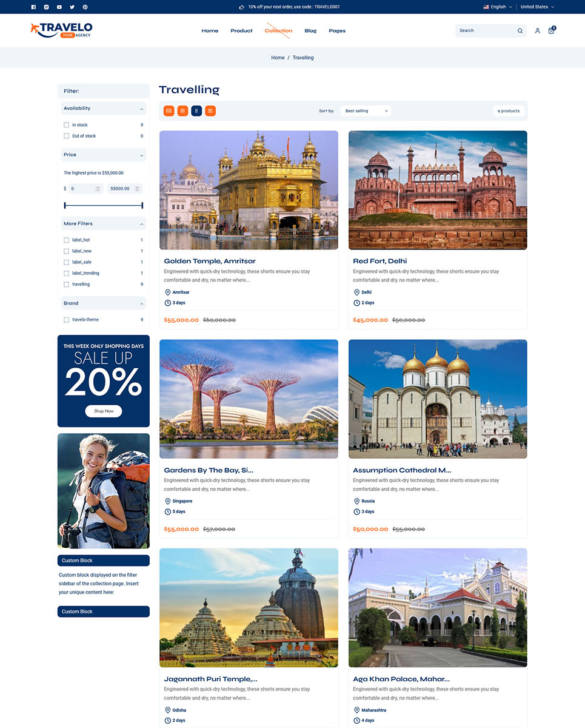Click the Pinterest icon in top bar

tap(85, 7)
